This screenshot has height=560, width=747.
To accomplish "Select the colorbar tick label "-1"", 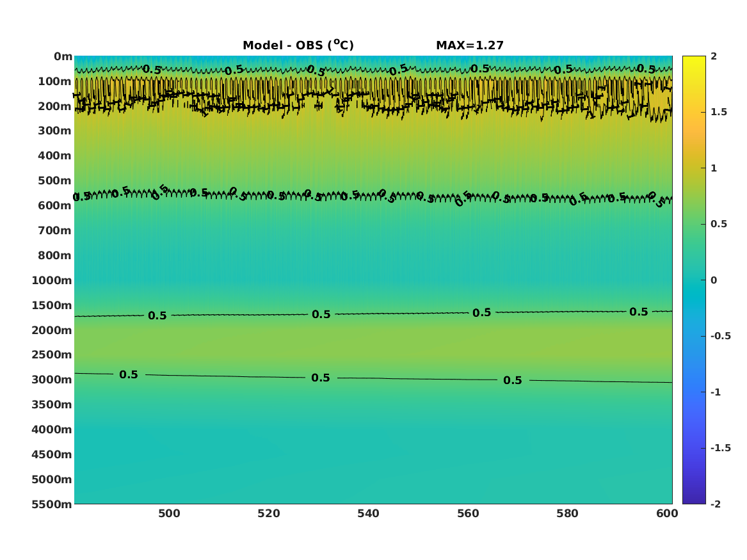I will point(716,392).
